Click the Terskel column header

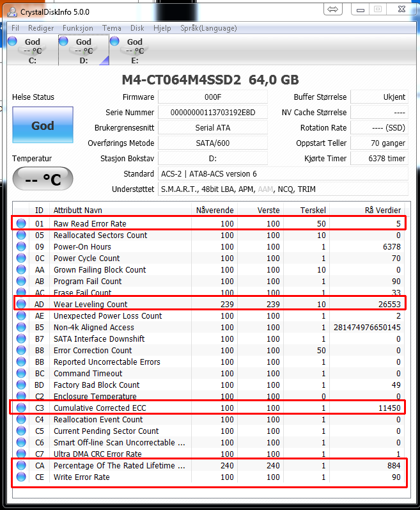307,210
